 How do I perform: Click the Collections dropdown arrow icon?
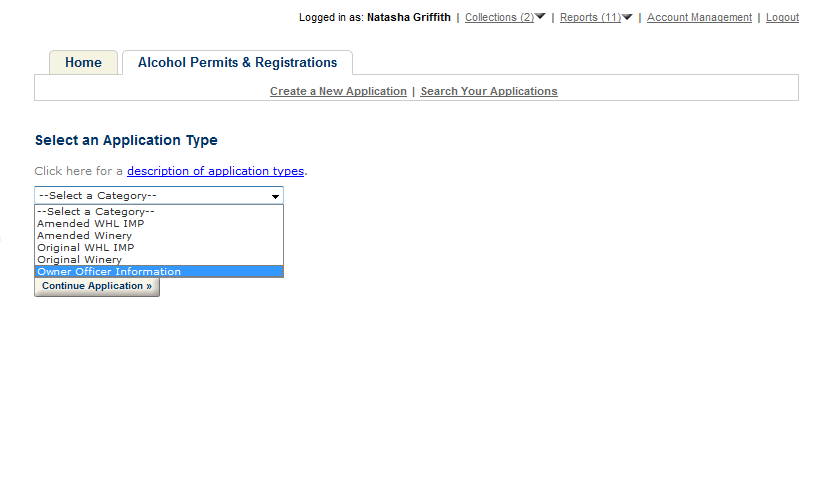(540, 17)
